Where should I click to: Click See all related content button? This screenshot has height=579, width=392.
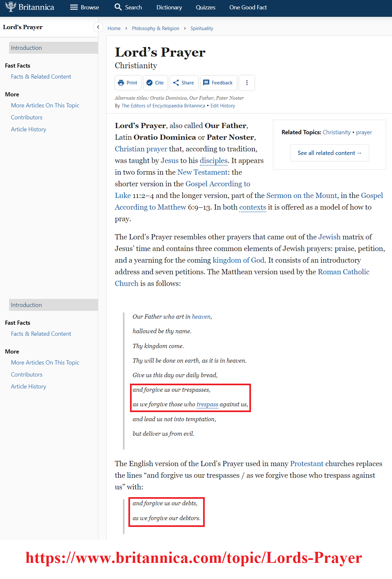[x=329, y=153]
